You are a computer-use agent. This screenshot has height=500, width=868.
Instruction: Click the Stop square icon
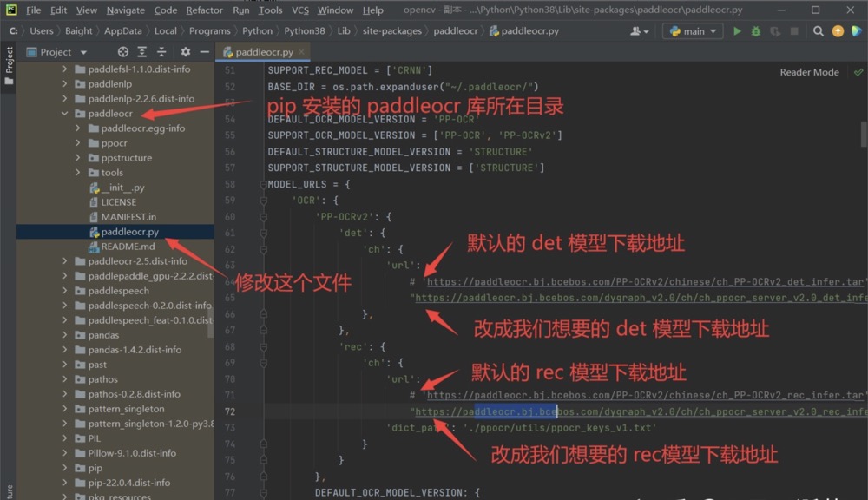click(x=794, y=31)
